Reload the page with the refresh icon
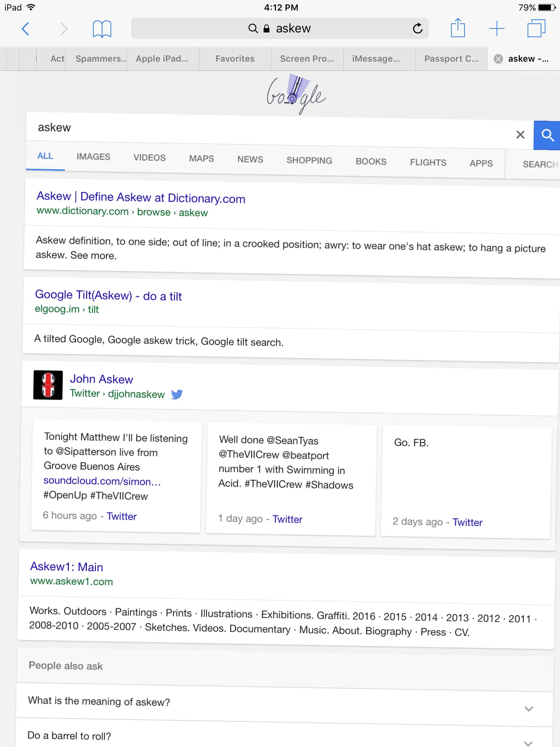 417,28
